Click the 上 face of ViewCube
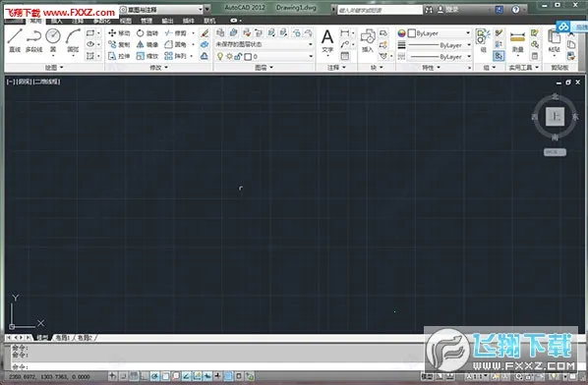 555,117
